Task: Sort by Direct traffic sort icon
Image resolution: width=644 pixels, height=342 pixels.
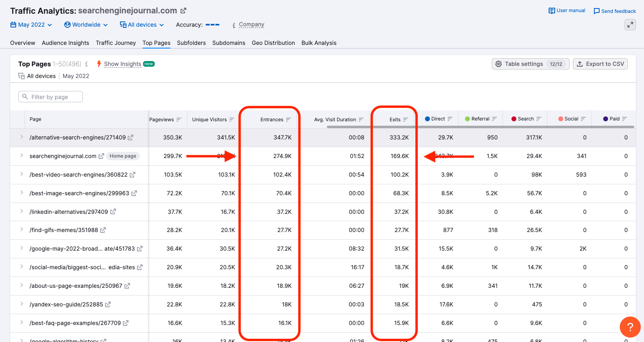Action: (x=450, y=119)
